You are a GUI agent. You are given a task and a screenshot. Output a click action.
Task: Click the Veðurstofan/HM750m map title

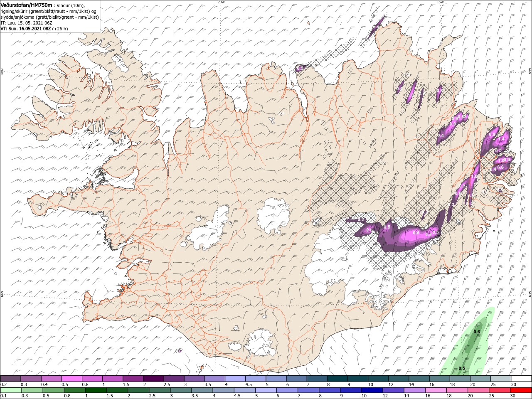click(26, 5)
